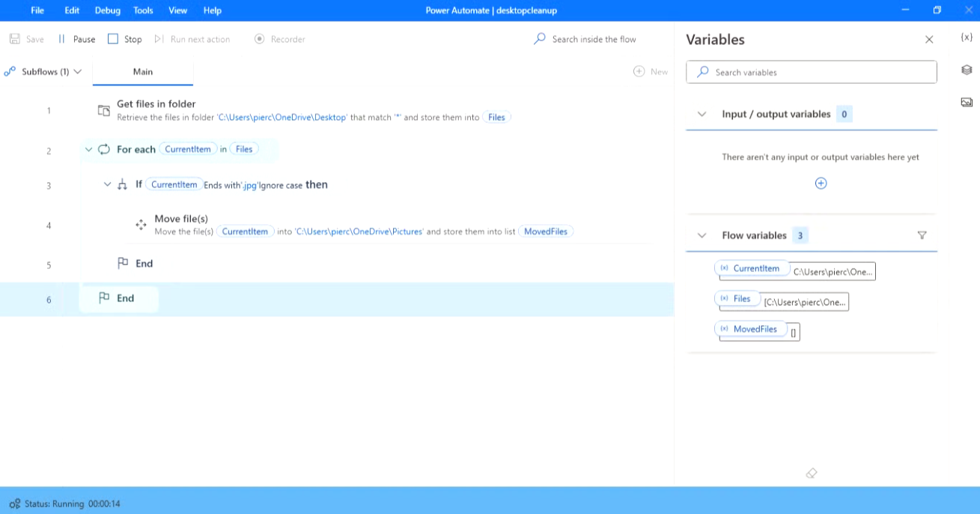Image resolution: width=980 pixels, height=514 pixels.
Task: Open the UI elements pane
Action: click(967, 70)
